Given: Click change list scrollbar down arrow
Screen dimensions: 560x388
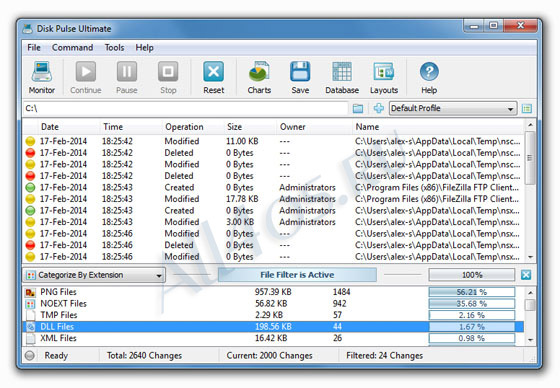Looking at the screenshot, I should 530,257.
